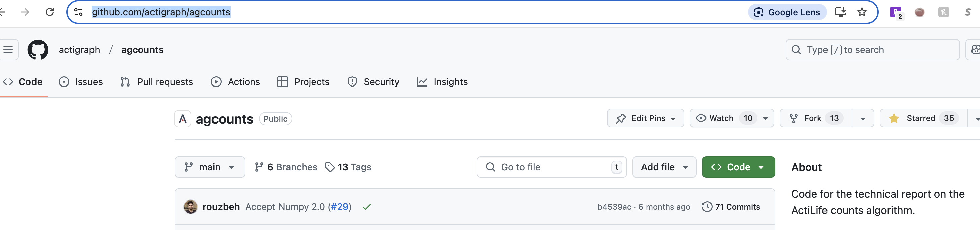Click the Copilot icon next to search

tap(974, 50)
